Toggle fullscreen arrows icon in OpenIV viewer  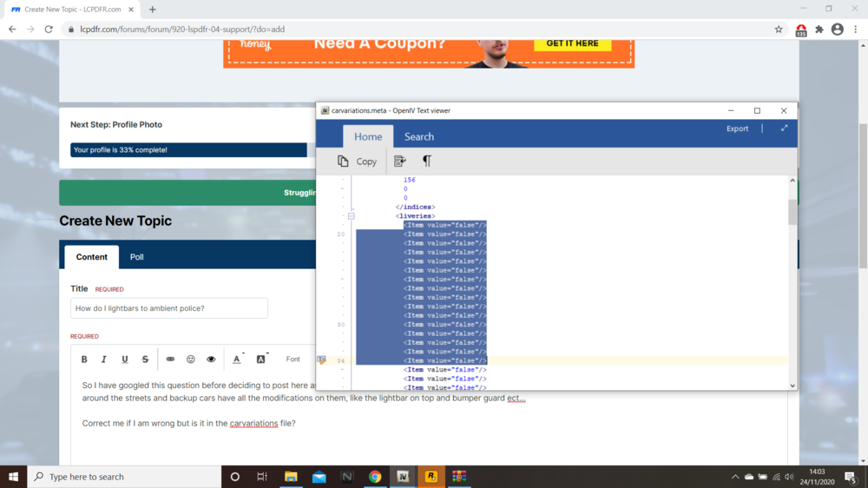pyautogui.click(x=785, y=128)
